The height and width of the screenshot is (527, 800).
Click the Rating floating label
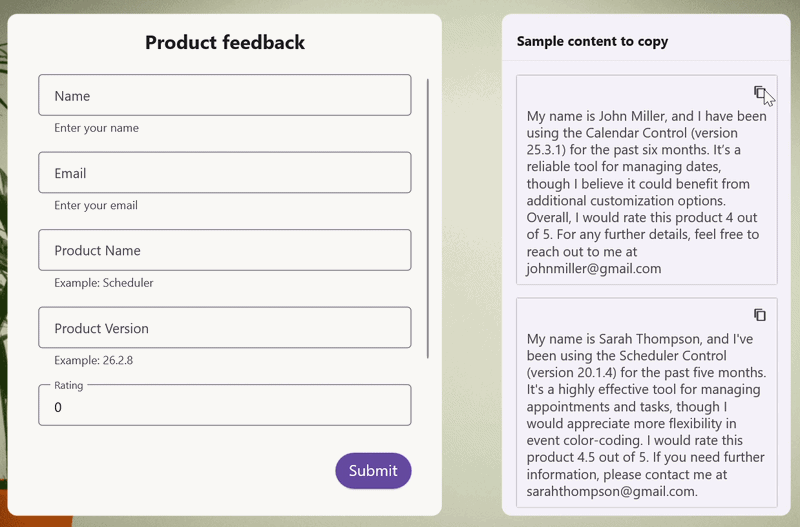(x=68, y=385)
